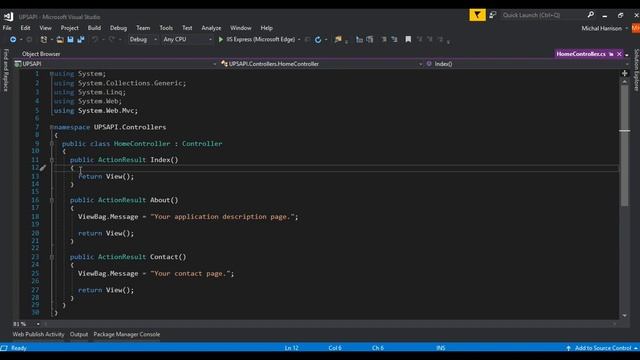Click into the Quick Launch search field
The width and height of the screenshot is (640, 360).
coord(542,15)
